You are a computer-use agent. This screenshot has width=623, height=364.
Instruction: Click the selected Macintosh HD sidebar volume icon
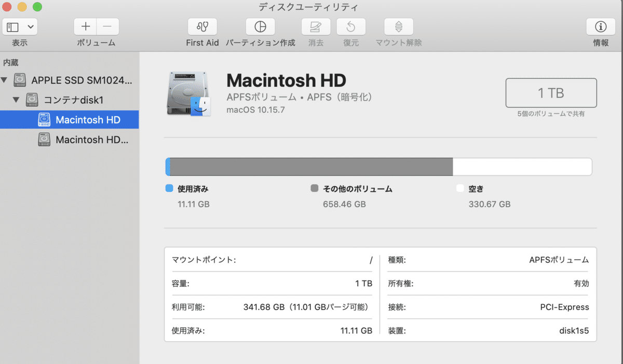coord(45,120)
